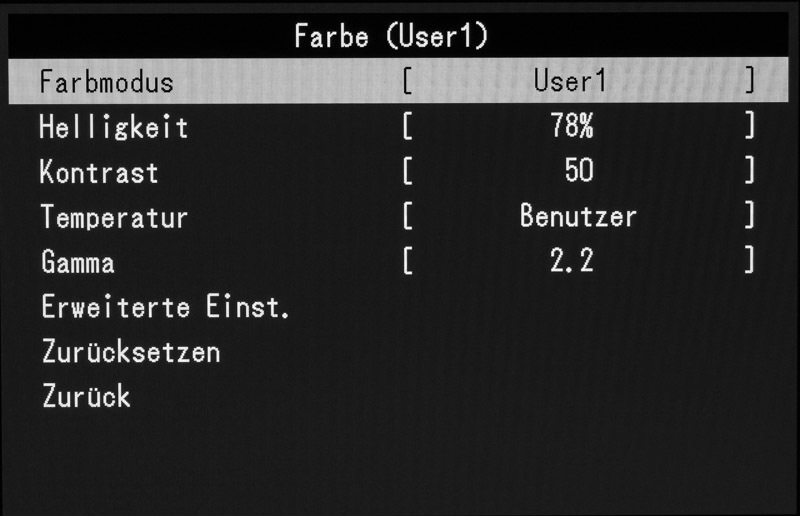Click the Benutzer temperature value
Screen dimensions: 800x516
coord(578,215)
